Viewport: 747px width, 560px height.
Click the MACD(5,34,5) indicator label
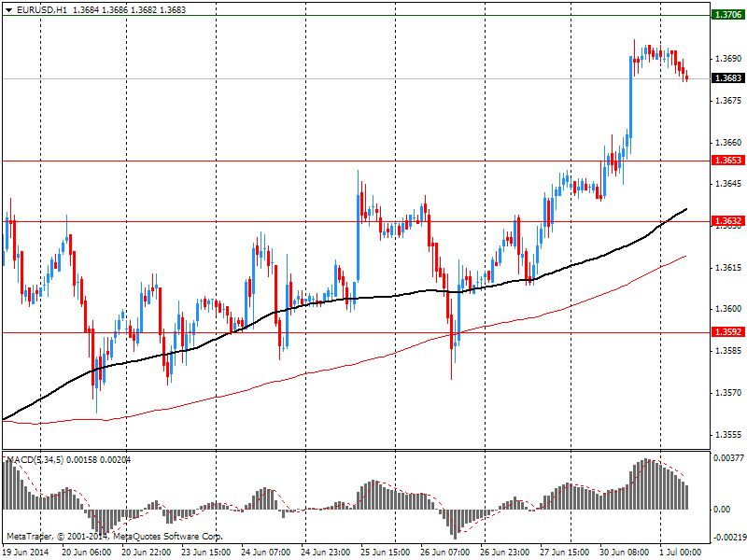click(35, 459)
